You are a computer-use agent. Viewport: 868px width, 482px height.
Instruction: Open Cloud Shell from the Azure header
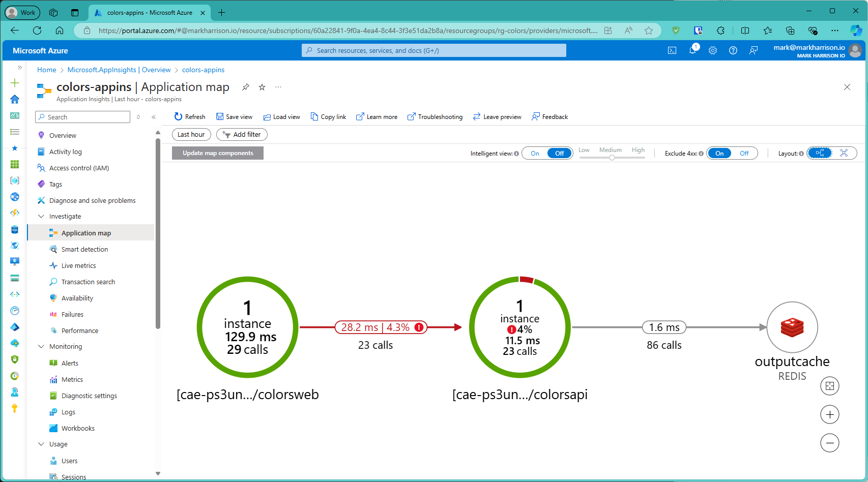click(672, 50)
